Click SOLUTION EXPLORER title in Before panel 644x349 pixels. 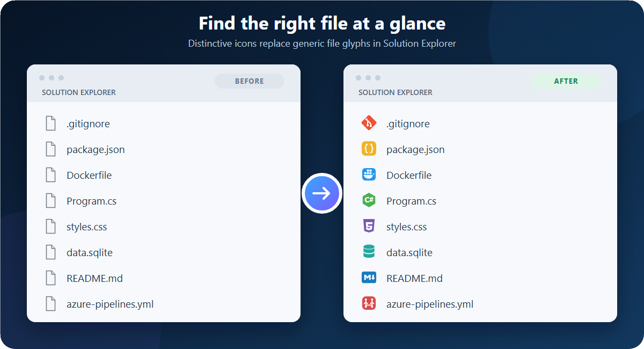pyautogui.click(x=79, y=92)
